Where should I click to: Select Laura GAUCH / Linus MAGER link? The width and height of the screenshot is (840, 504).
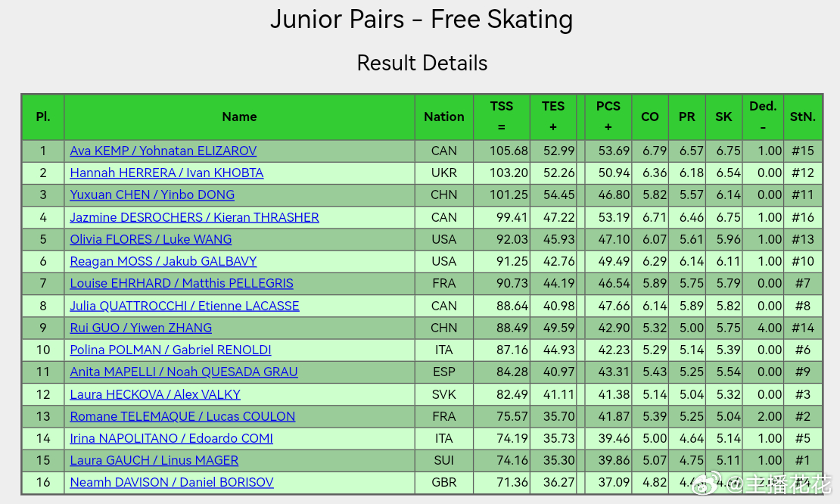coord(154,461)
